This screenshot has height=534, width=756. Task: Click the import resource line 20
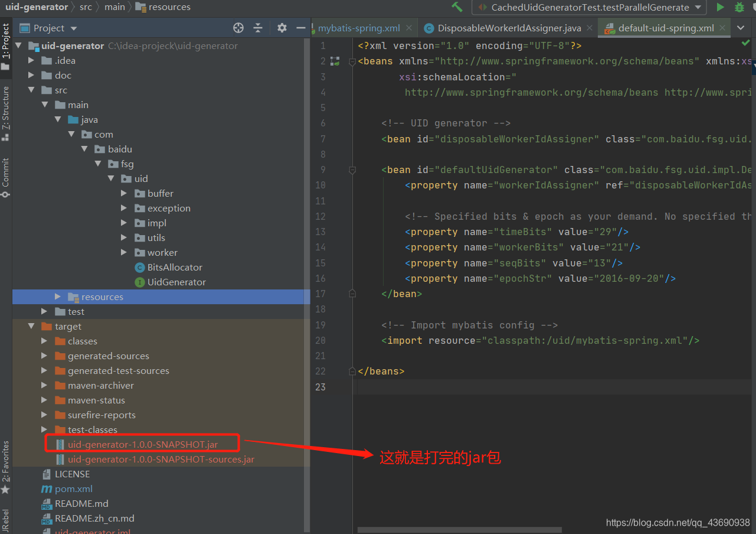(x=540, y=340)
